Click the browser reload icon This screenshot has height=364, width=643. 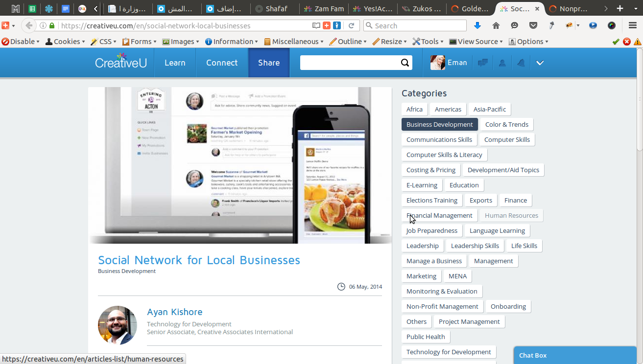351,25
